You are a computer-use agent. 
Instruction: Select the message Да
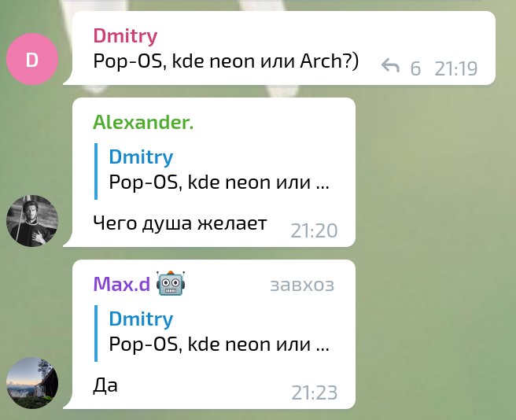tap(105, 385)
